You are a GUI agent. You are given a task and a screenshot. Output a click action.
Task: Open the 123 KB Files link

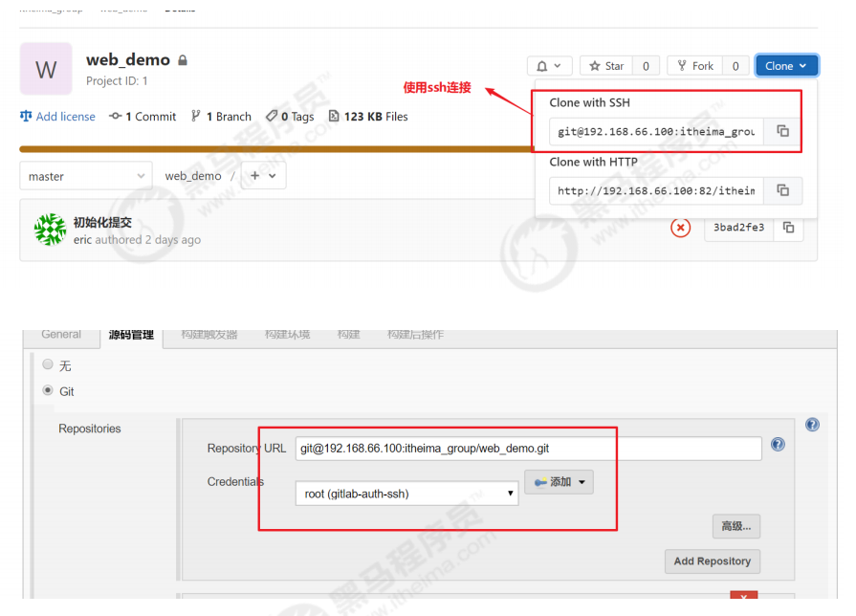(x=368, y=117)
